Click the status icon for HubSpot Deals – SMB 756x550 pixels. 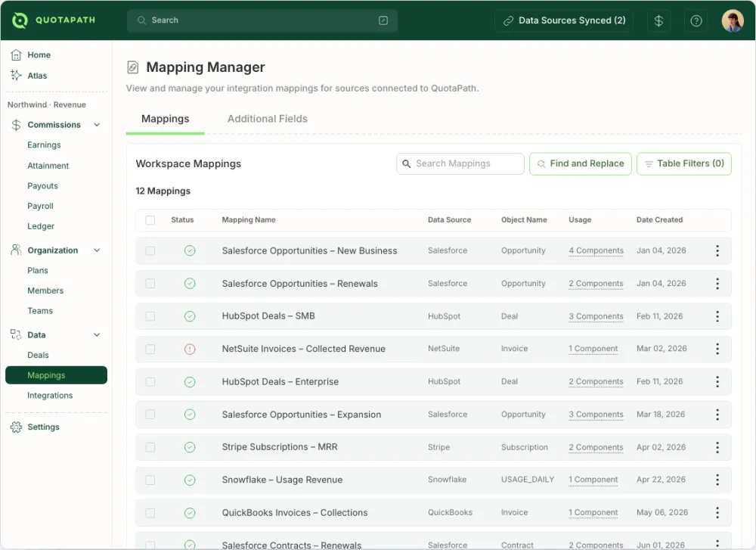(190, 316)
